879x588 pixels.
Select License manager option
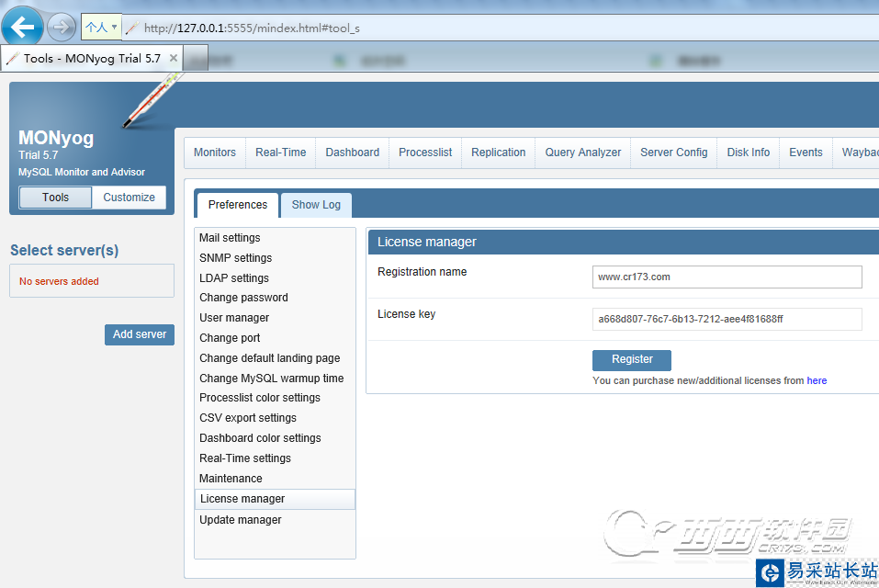[275, 499]
